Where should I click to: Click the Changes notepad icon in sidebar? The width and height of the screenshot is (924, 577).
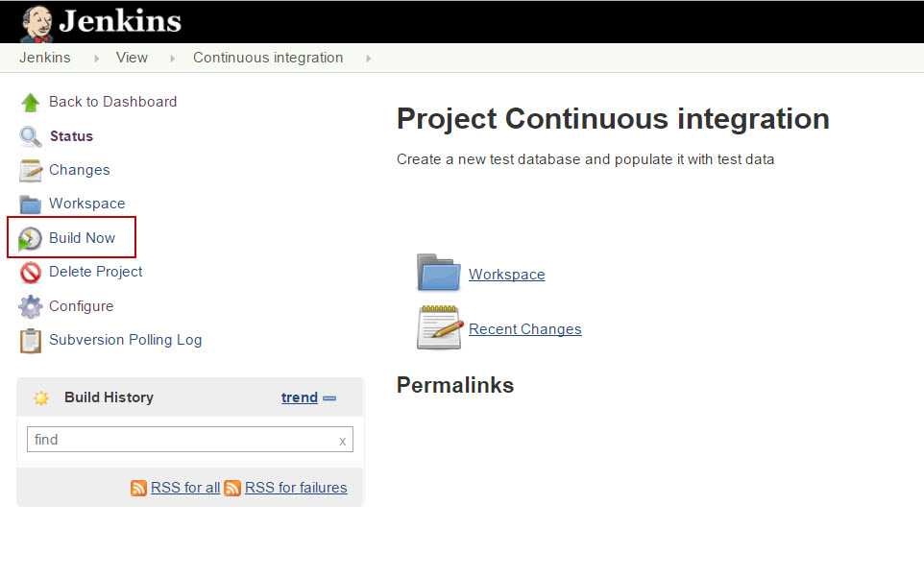click(x=31, y=170)
